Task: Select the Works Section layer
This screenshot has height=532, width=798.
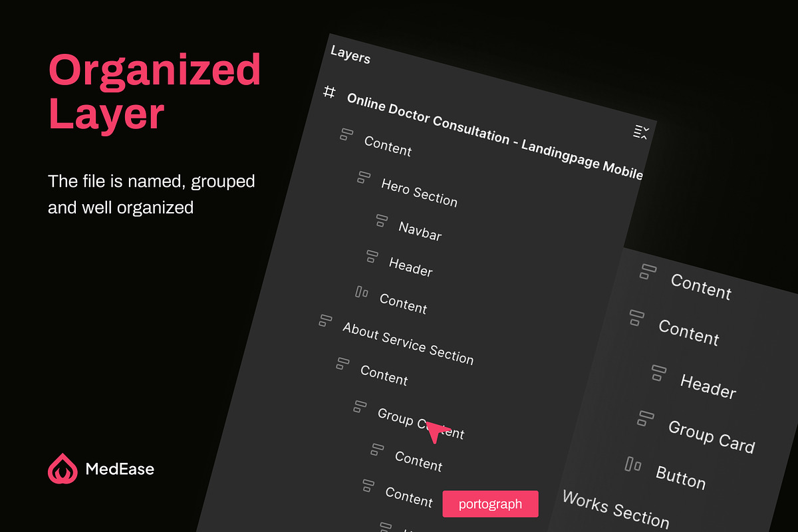Action: click(x=615, y=509)
